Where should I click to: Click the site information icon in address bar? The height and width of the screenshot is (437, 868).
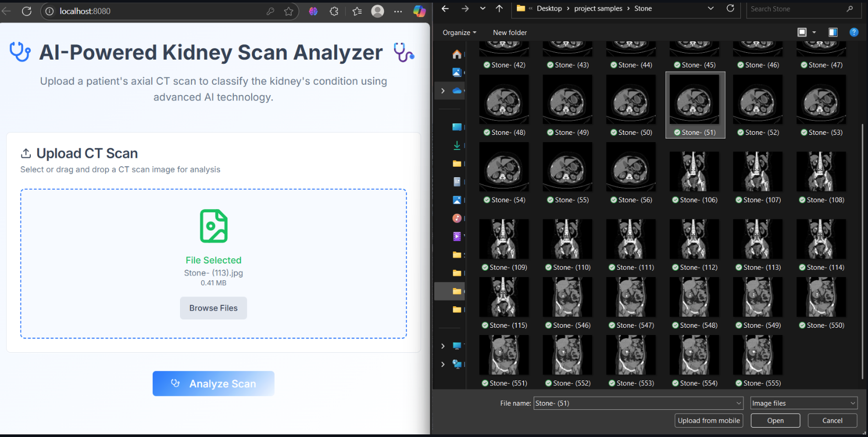coord(49,11)
